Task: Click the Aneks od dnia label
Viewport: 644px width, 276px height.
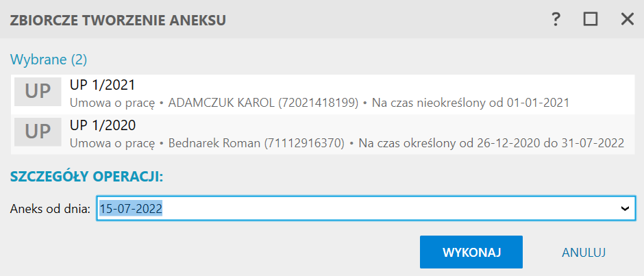Action: click(50, 209)
